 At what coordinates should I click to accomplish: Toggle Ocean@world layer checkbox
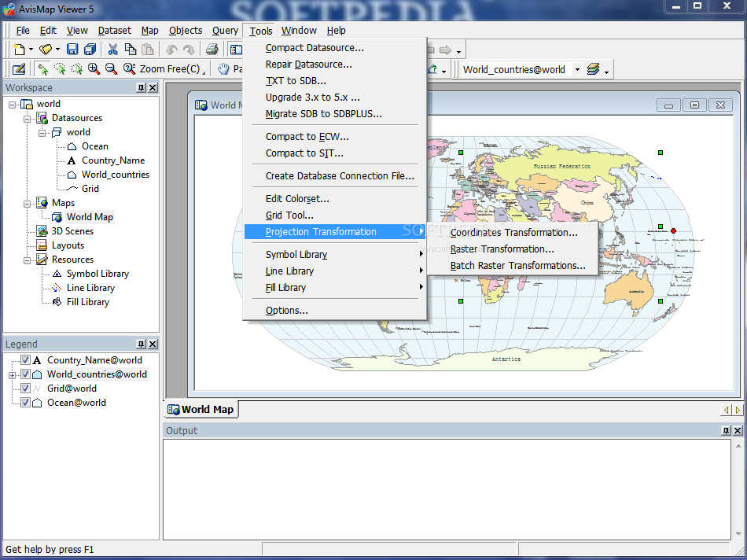click(25, 402)
